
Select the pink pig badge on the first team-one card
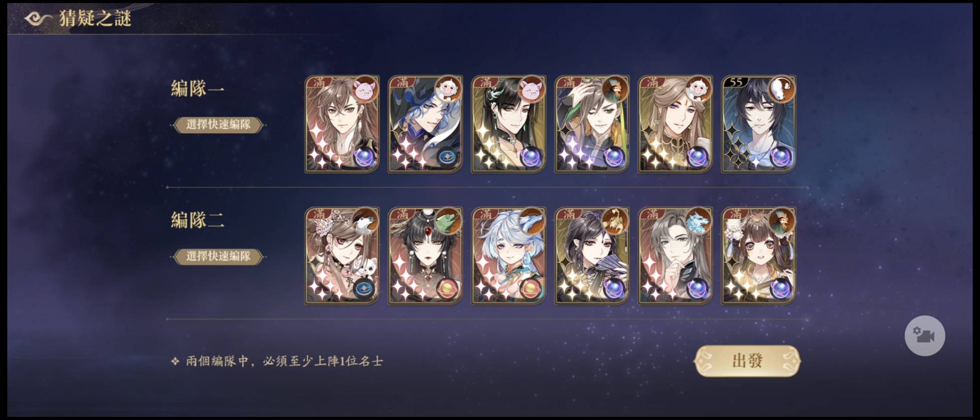pos(365,90)
